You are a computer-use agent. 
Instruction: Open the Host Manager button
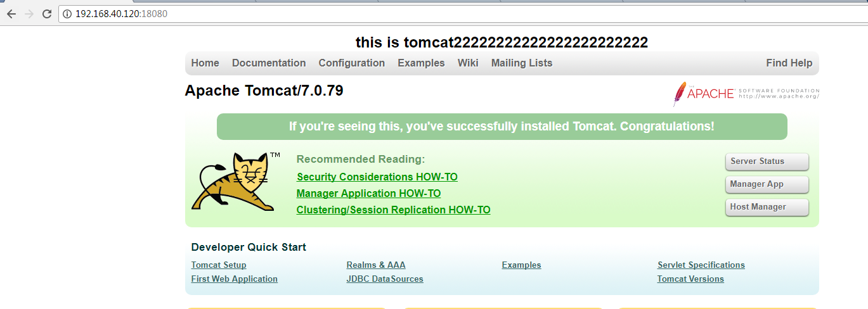point(767,207)
